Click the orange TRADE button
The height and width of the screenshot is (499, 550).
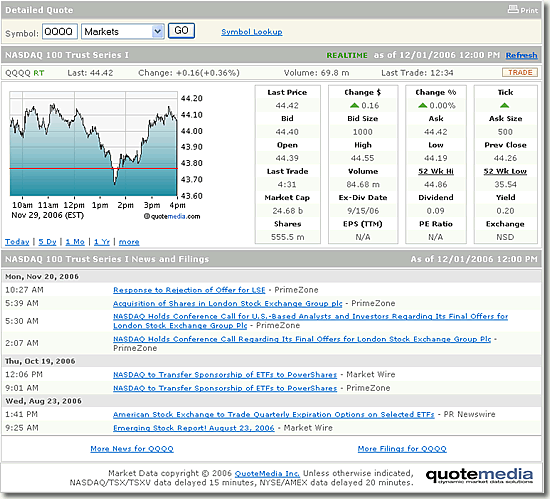(x=520, y=73)
